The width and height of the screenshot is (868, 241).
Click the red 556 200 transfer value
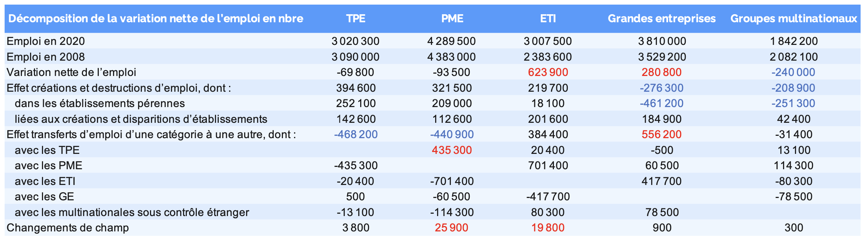(x=662, y=134)
